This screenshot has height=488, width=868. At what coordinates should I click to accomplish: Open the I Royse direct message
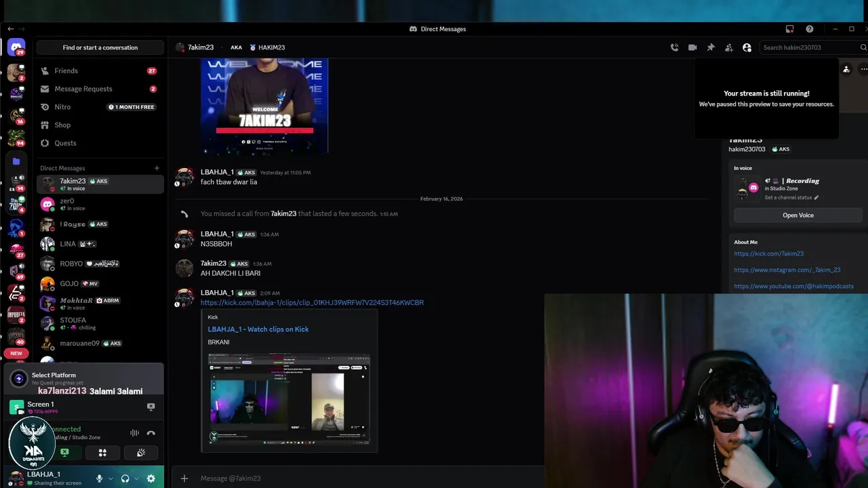pos(100,224)
